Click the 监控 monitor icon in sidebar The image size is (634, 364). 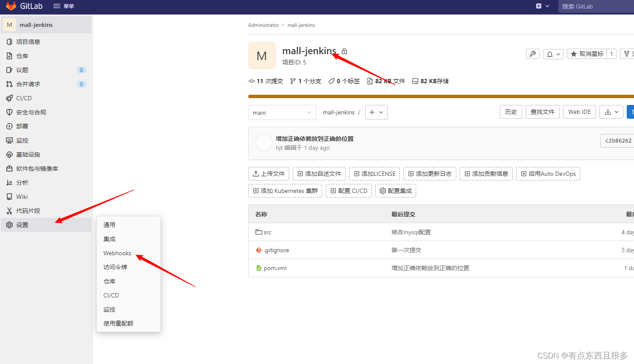pos(9,140)
